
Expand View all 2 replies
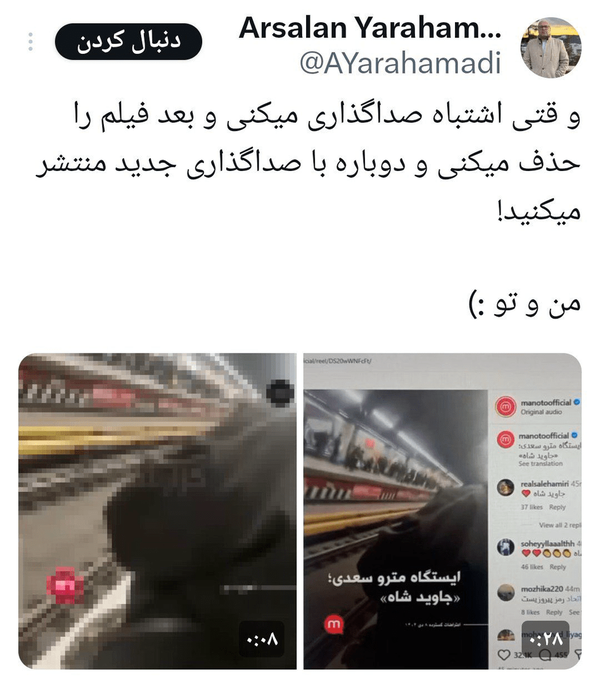tap(560, 525)
